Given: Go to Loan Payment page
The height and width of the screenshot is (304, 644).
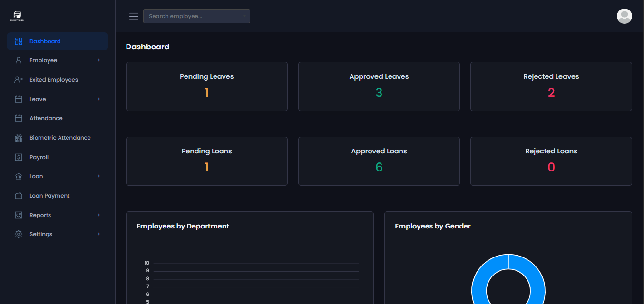Looking at the screenshot, I should coord(49,196).
